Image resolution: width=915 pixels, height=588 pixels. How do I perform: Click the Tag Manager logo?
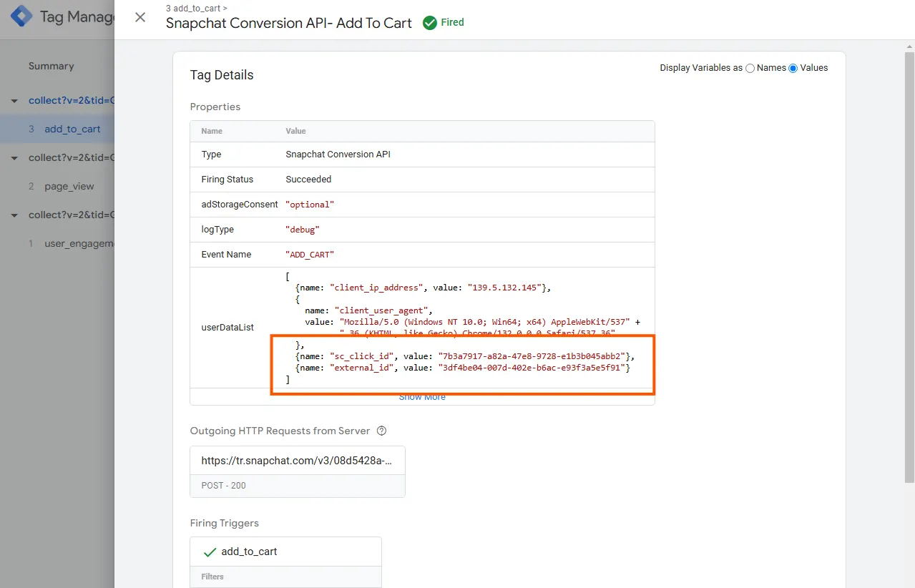tap(21, 16)
